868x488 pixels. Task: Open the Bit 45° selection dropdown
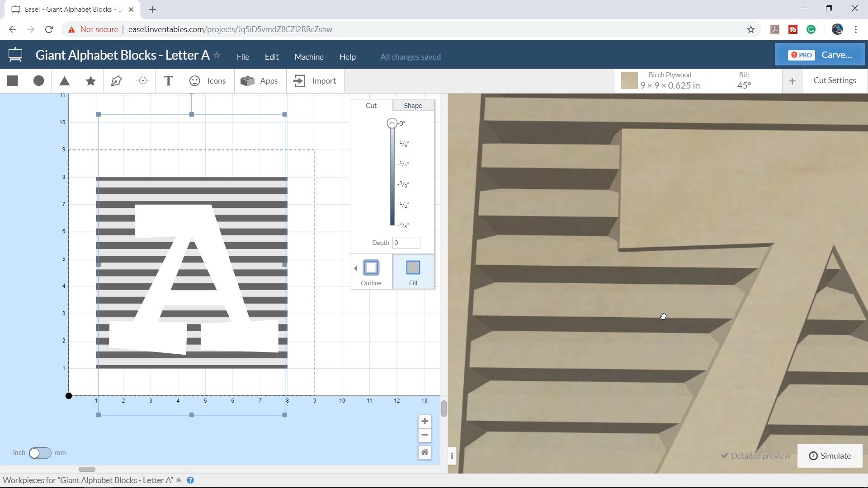[744, 81]
